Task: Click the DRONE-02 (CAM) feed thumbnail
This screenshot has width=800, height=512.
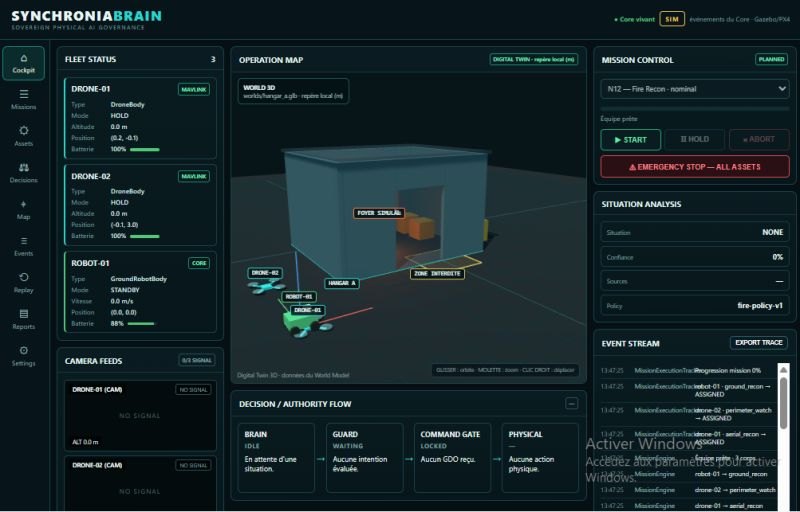Action: point(140,483)
